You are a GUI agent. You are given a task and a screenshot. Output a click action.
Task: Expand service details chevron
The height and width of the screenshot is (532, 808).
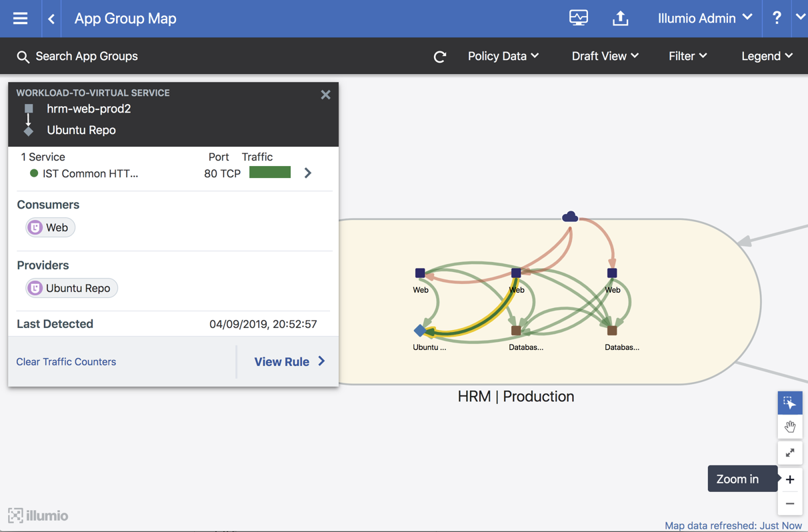(x=307, y=173)
